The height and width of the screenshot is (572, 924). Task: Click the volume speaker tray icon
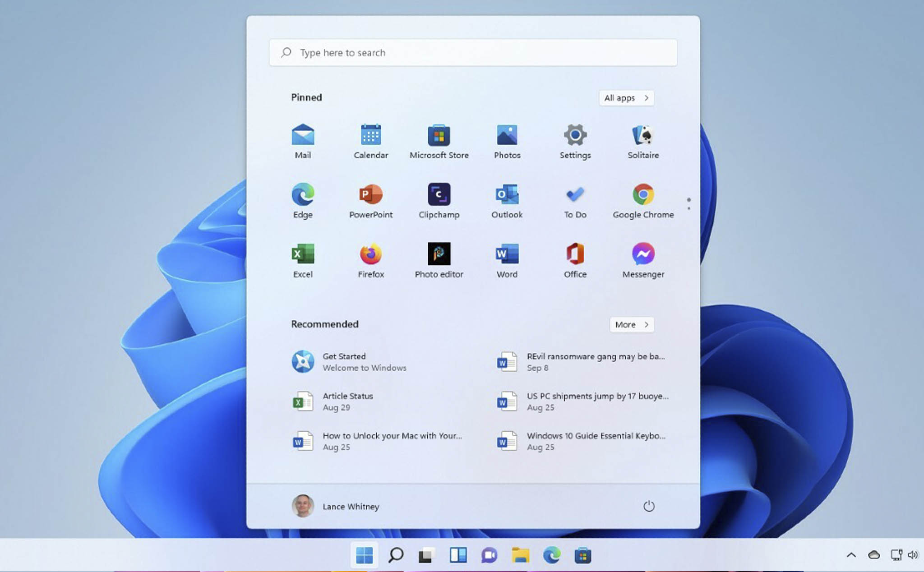(x=913, y=555)
